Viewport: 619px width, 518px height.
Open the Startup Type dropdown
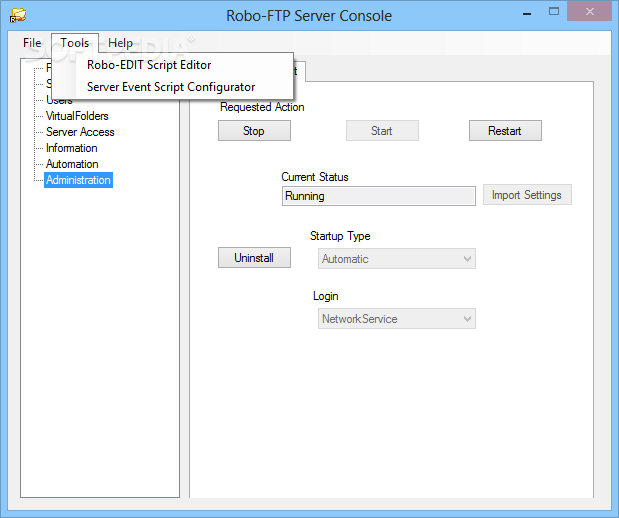(x=397, y=259)
